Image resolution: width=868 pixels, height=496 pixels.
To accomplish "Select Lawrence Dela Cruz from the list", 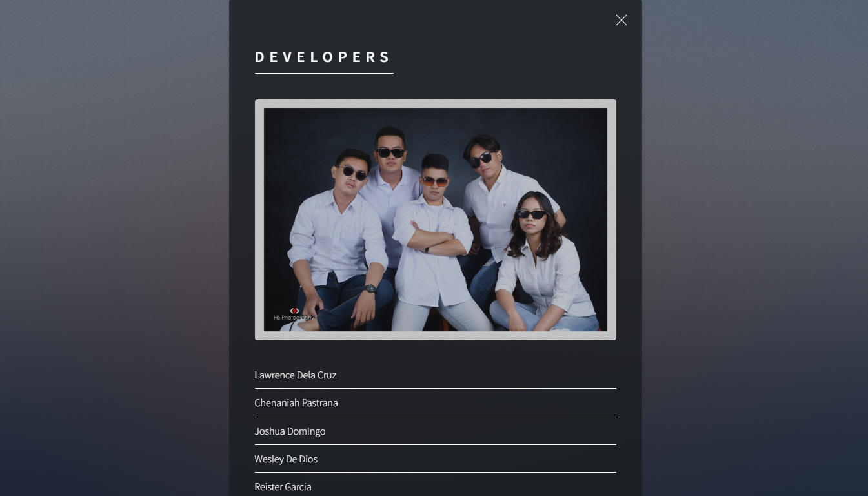I will pos(295,375).
